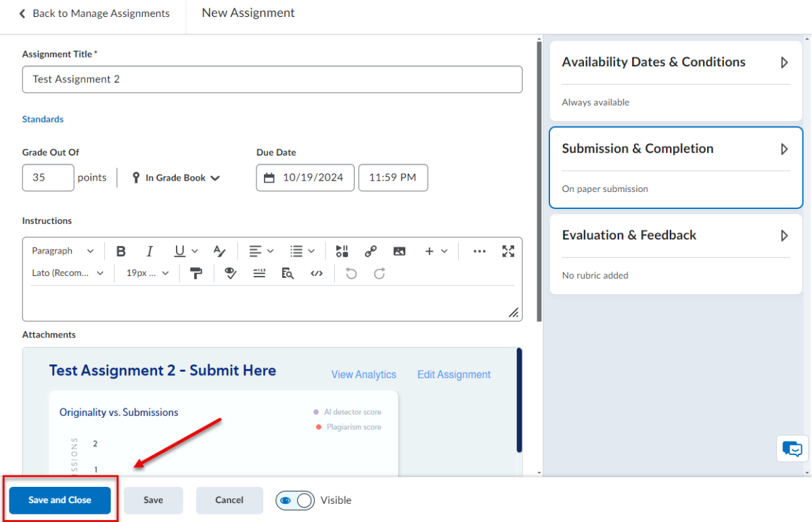Expand the Availability Dates & Conditions panel

pyautogui.click(x=675, y=62)
